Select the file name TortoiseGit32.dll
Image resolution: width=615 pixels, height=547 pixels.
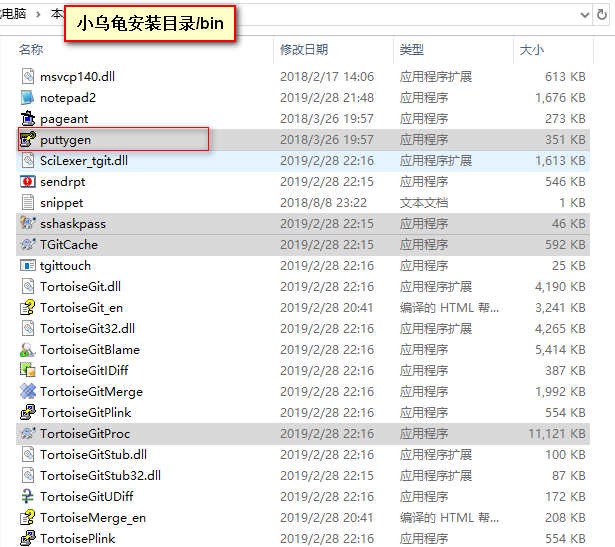pos(87,329)
